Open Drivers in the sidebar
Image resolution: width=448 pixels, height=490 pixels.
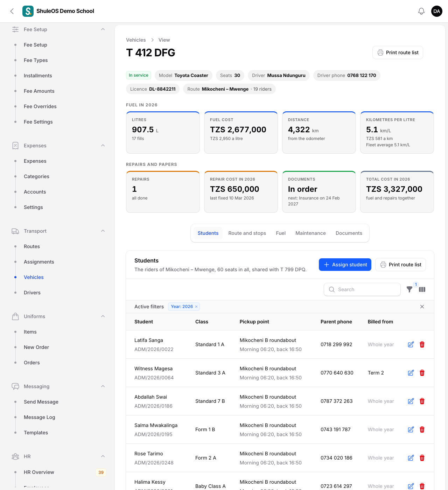point(32,293)
